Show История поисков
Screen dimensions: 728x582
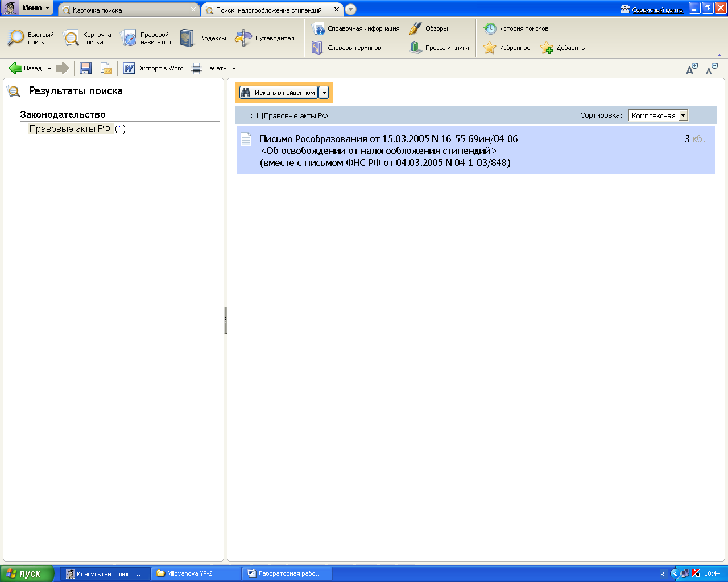coord(516,28)
